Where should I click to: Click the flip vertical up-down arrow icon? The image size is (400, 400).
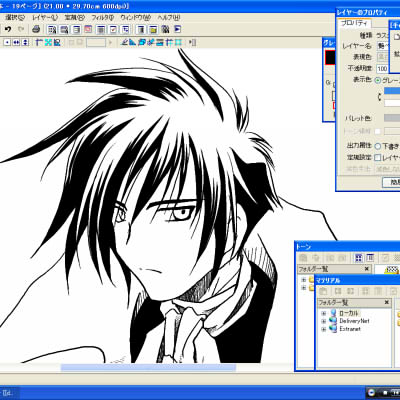25,42
